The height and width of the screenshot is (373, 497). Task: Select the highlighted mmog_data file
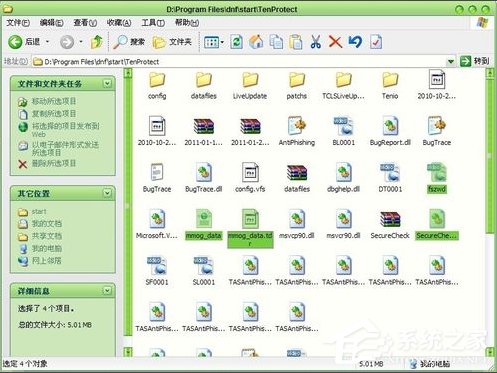204,225
